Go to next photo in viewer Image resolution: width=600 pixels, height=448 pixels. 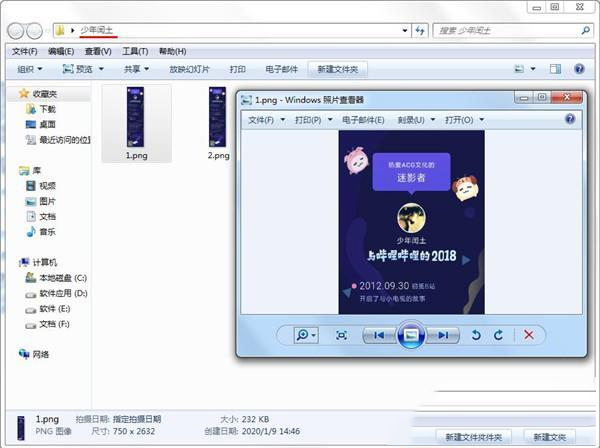441,335
